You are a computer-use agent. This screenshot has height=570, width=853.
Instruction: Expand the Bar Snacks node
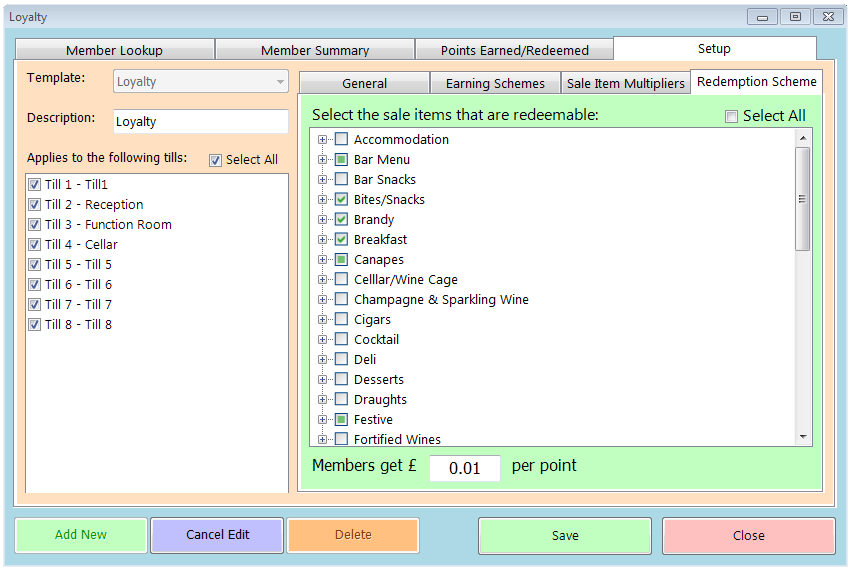tap(323, 179)
